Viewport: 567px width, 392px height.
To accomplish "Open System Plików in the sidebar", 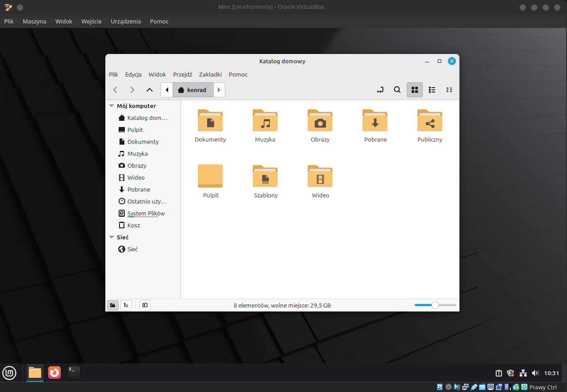I will pyautogui.click(x=143, y=214).
